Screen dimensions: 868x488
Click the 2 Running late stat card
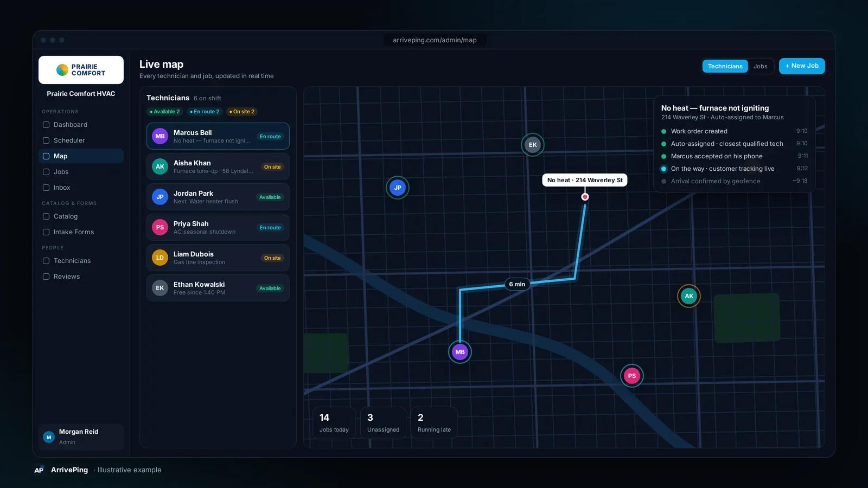[434, 423]
